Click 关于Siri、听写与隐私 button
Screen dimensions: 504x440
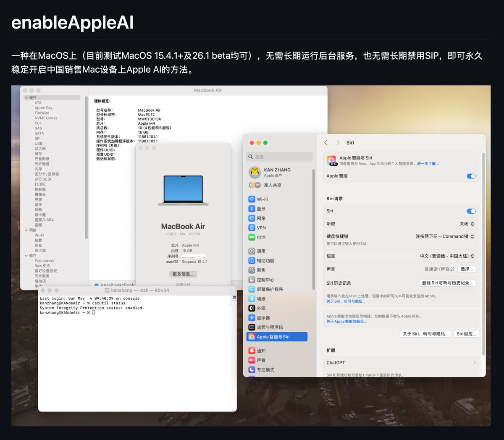click(x=426, y=334)
